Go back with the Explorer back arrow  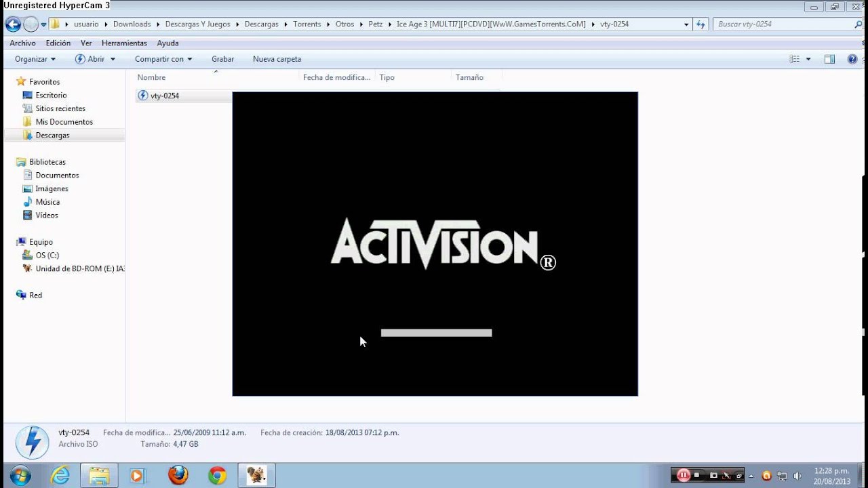point(13,24)
